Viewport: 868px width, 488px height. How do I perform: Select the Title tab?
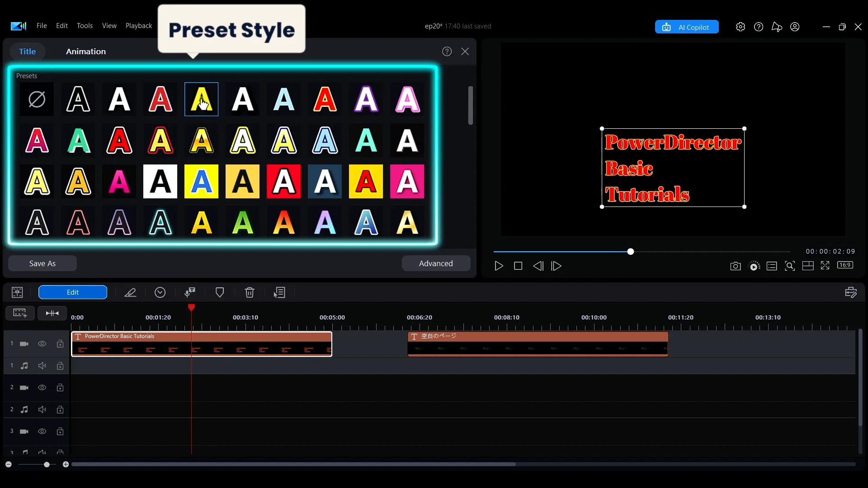pyautogui.click(x=27, y=52)
